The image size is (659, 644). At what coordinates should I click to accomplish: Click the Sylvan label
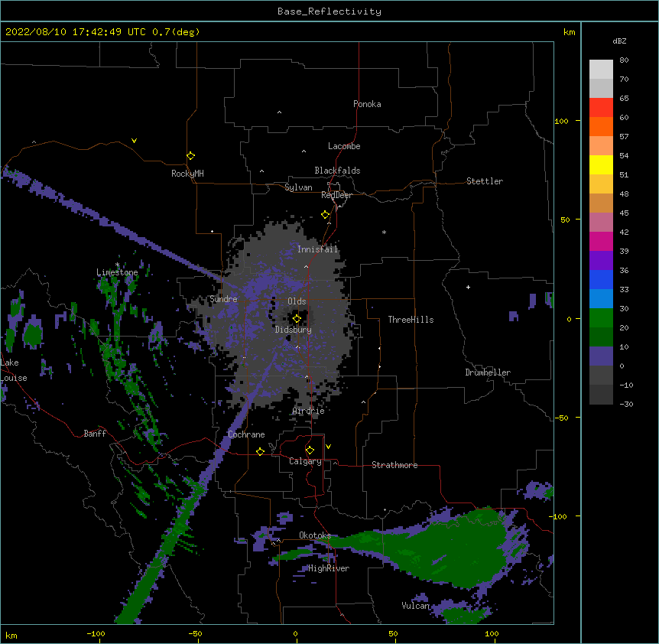(298, 187)
